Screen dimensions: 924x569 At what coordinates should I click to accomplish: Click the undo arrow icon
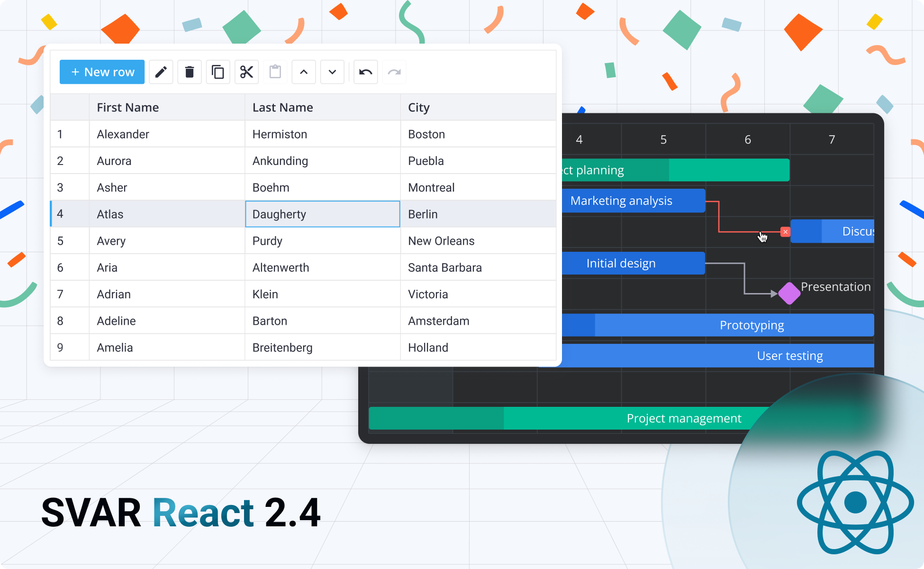(365, 72)
